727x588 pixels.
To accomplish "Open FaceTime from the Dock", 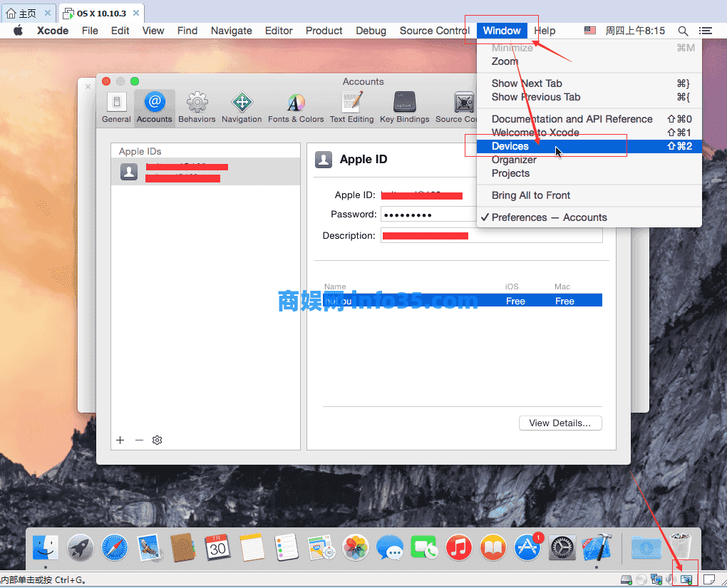I will coord(424,547).
